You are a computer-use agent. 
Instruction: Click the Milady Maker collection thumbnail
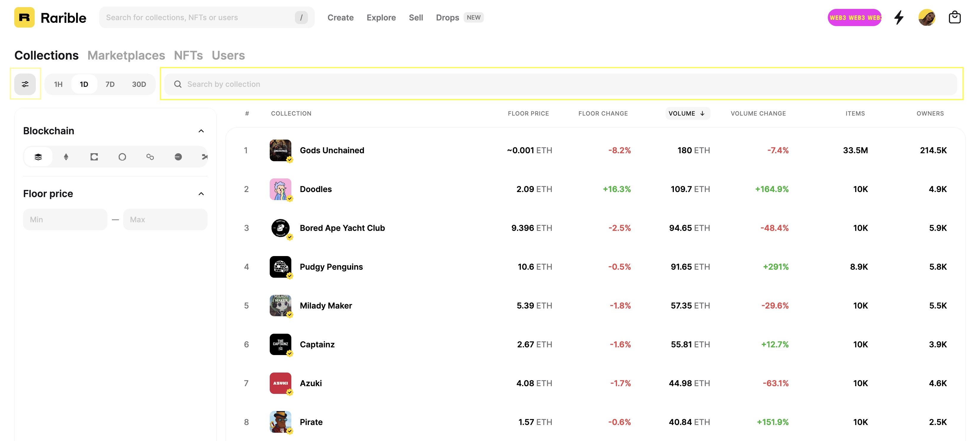click(x=280, y=306)
